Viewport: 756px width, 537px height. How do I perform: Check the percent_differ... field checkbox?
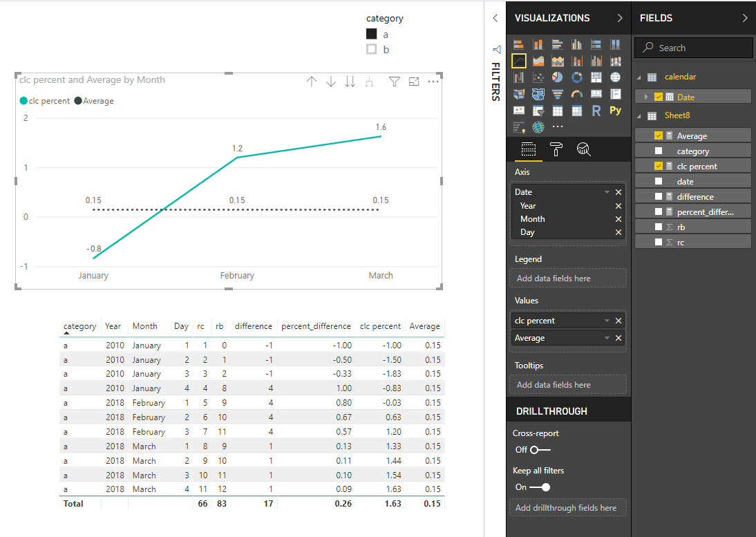tap(659, 211)
